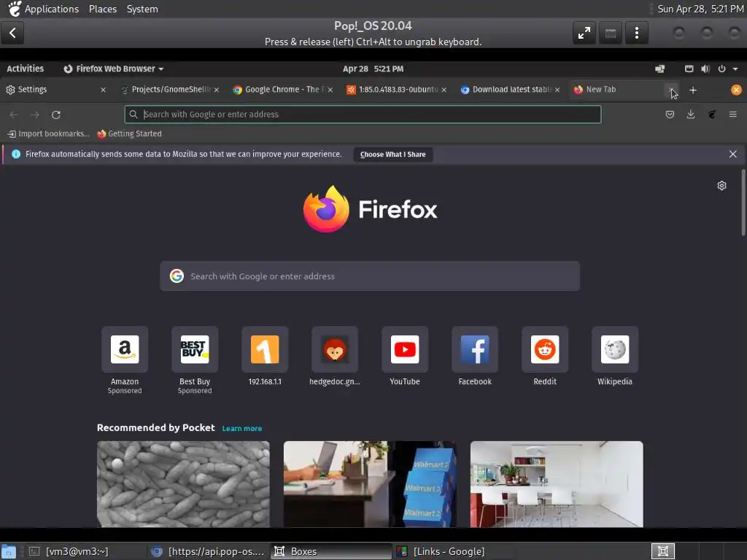The height and width of the screenshot is (560, 747).
Task: Open the Boxes three-dot menu
Action: 636,33
